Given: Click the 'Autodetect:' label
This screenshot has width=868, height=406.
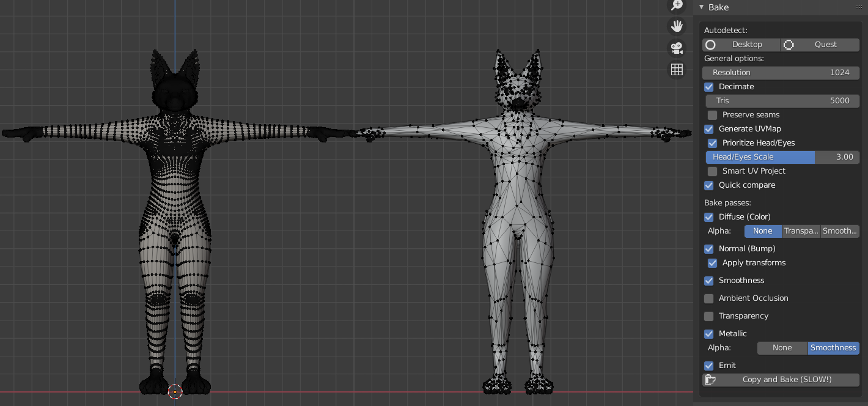Looking at the screenshot, I should click(726, 31).
